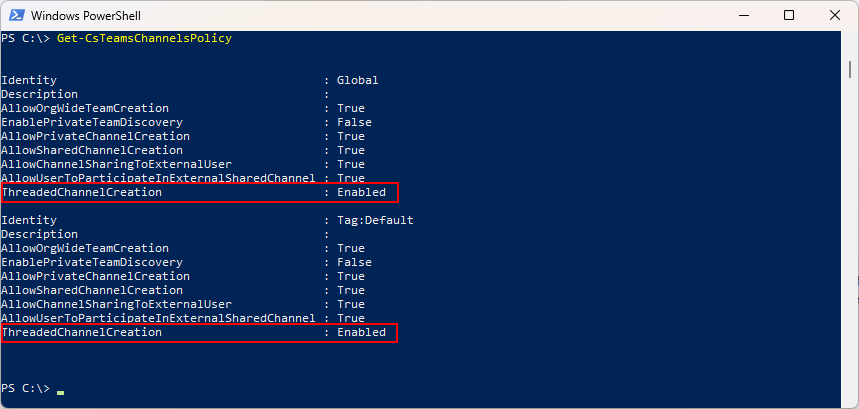Click Tag:Default policy EnablePrivateTeamDiscovery False value
Viewport: 859px width, 409px height.
[354, 262]
